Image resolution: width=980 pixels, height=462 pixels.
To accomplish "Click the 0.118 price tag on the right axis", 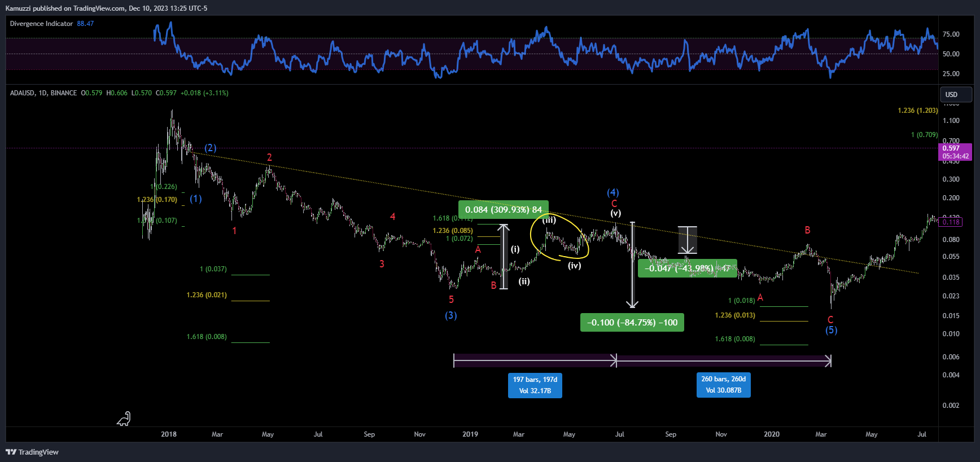I will click(x=951, y=222).
